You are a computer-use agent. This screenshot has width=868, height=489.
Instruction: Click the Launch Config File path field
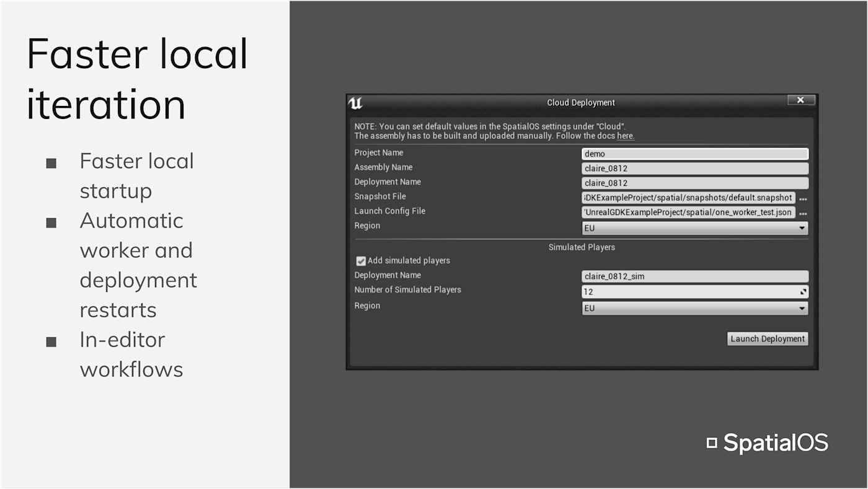pyautogui.click(x=688, y=213)
